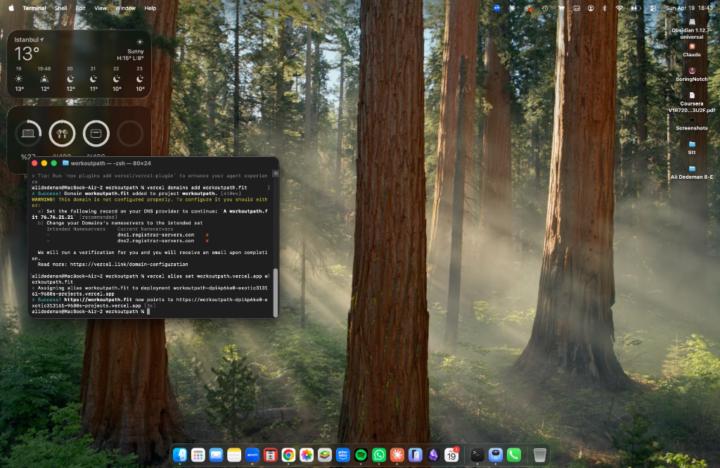Open red floppy-disk app in dock
This screenshot has width=720, height=468.
[270, 455]
